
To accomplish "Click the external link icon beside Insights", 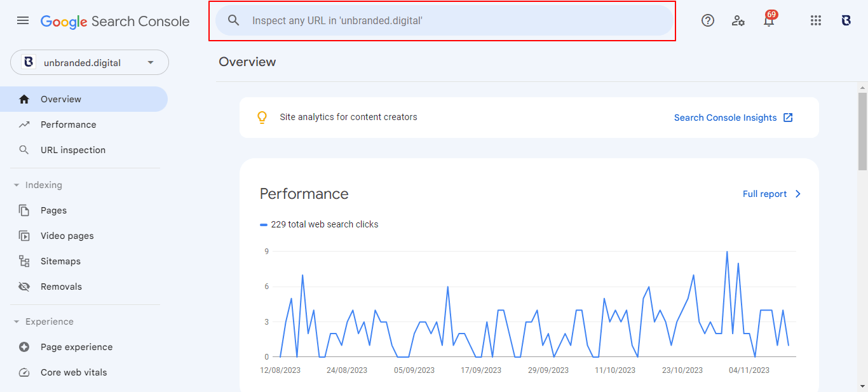I will pyautogui.click(x=788, y=118).
